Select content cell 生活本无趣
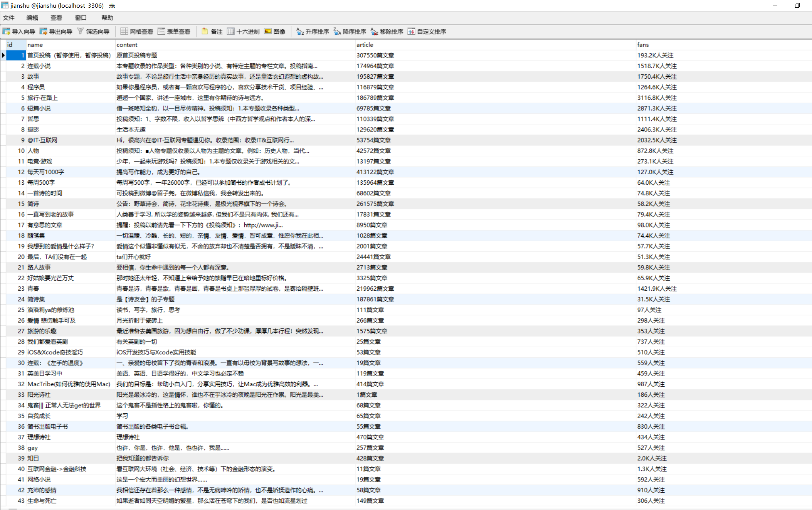Screen dimensions: 812x510 [235, 130]
